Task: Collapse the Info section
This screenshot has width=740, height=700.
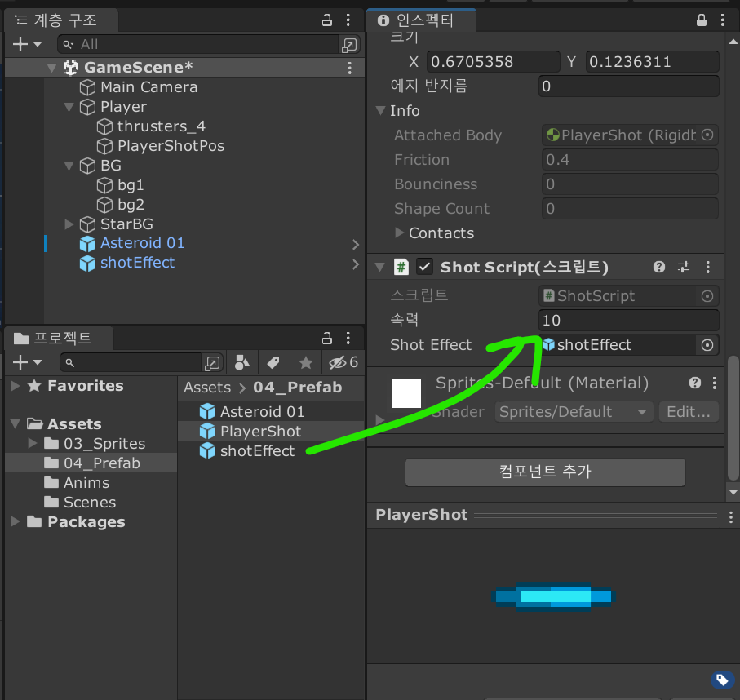Action: [381, 110]
